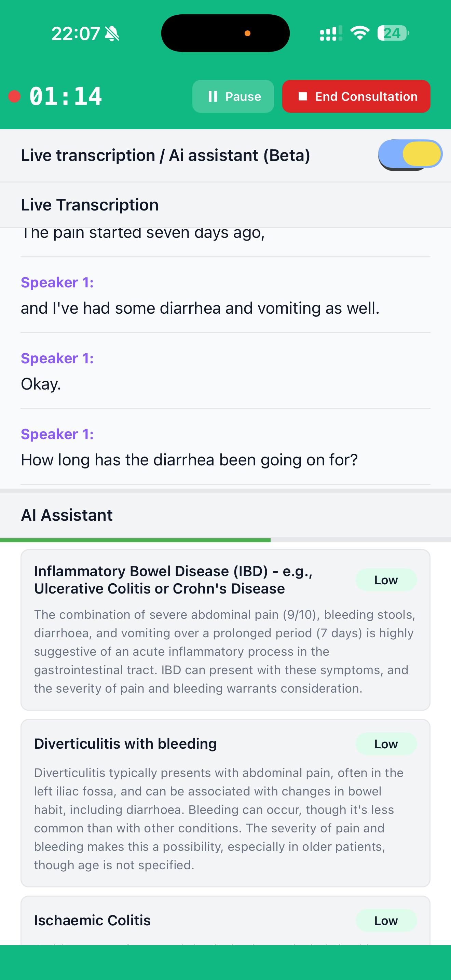
Task: Pause the ongoing consultation
Action: point(233,96)
